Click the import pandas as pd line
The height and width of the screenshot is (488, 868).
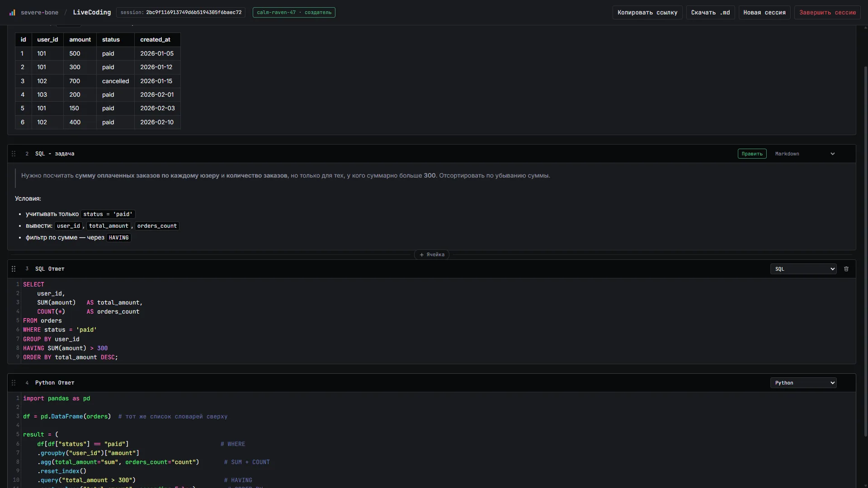[x=57, y=399]
